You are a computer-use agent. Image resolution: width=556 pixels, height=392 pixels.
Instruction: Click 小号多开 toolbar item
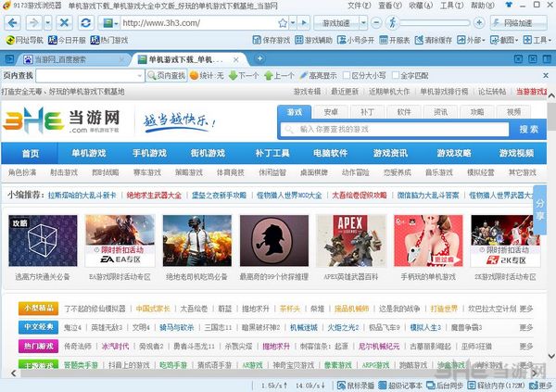click(x=356, y=40)
